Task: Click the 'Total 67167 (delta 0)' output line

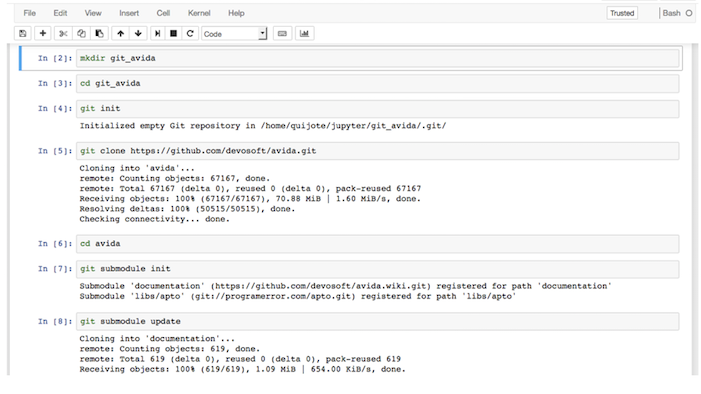Action: (x=250, y=189)
